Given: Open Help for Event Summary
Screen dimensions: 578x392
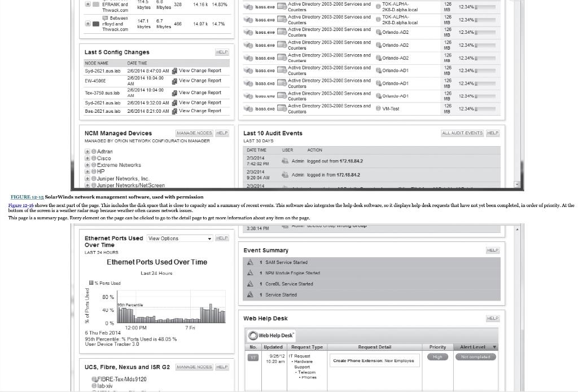Looking at the screenshot, I should point(492,250).
